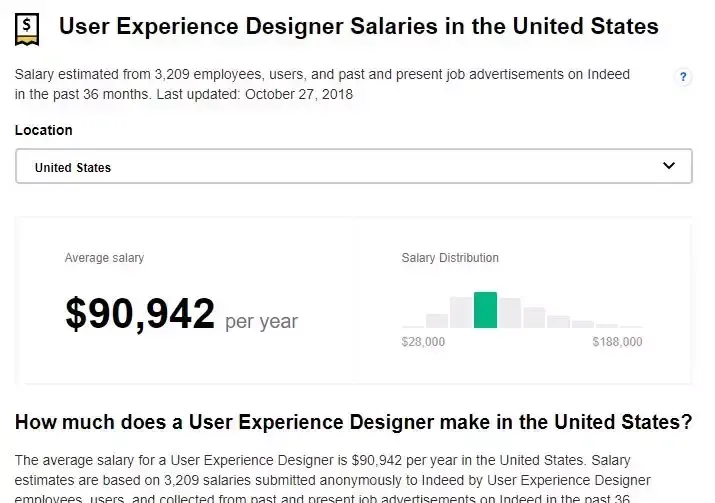Click the User Experience Designer Salaries page heading

coord(358,26)
